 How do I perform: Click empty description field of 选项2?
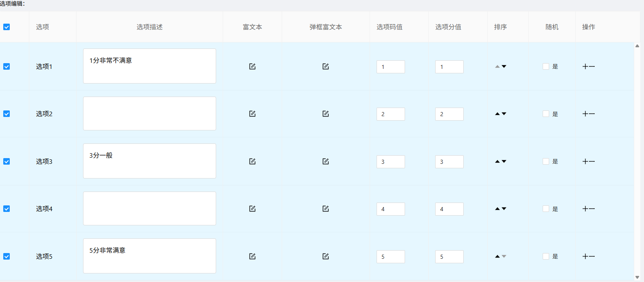pyautogui.click(x=149, y=113)
